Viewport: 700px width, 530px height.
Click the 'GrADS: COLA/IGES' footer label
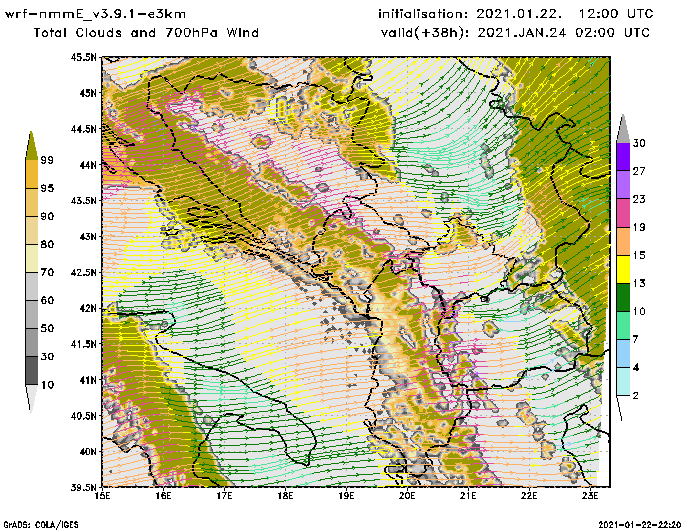tap(41, 525)
